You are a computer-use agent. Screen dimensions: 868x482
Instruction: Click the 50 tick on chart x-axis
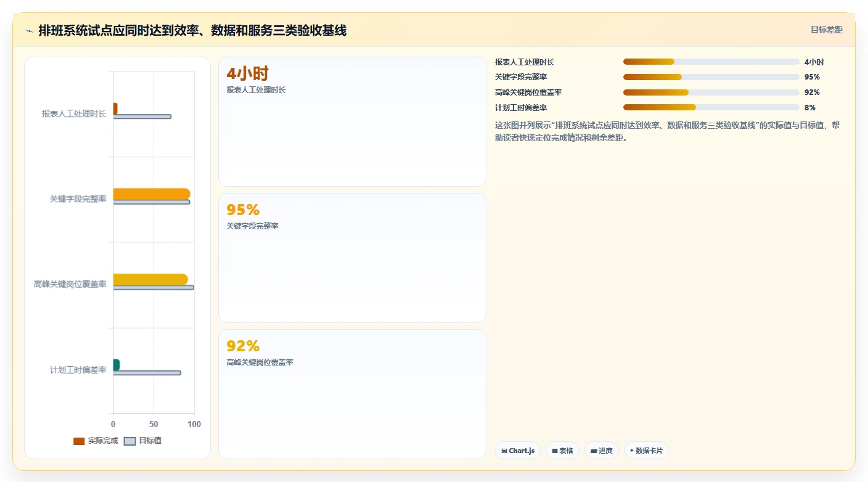(x=154, y=424)
